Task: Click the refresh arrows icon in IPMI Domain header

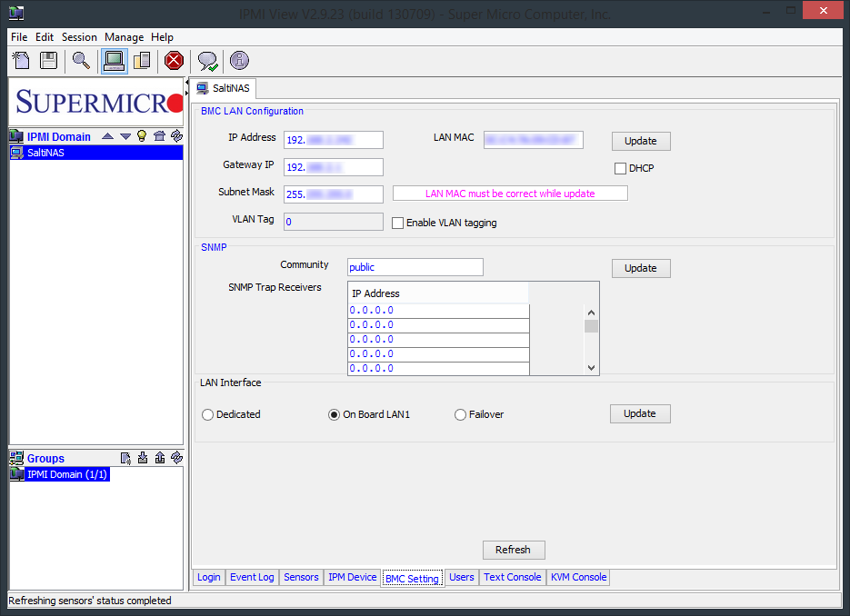Action: pyautogui.click(x=176, y=136)
